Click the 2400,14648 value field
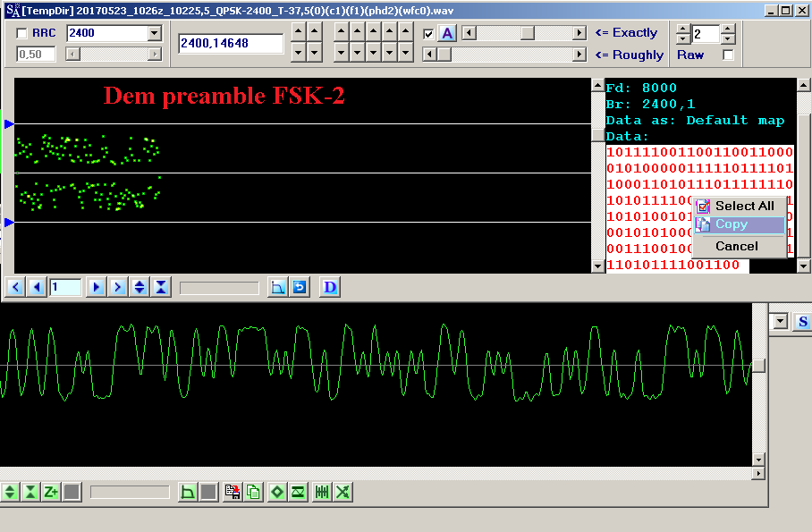The image size is (812, 532). (x=231, y=44)
